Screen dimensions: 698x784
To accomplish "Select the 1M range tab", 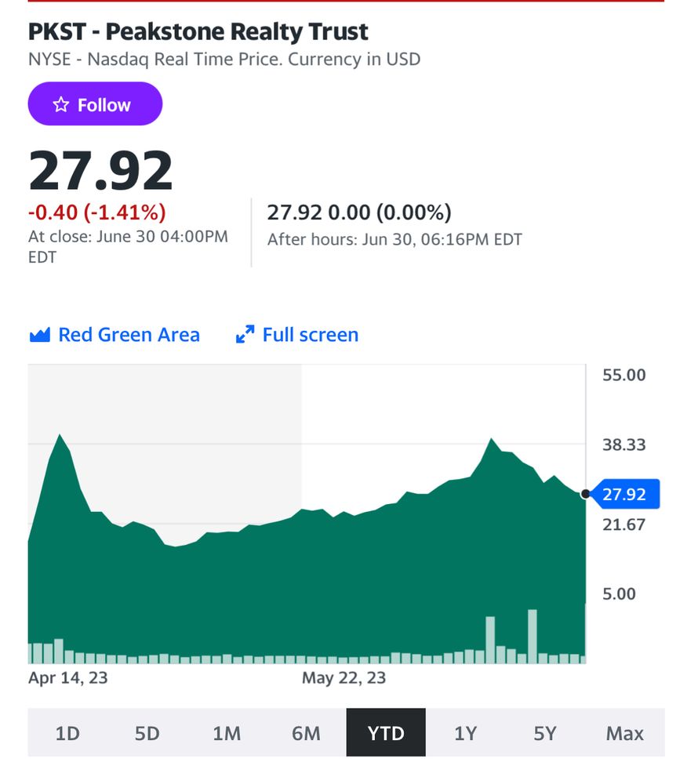I will 227,733.
